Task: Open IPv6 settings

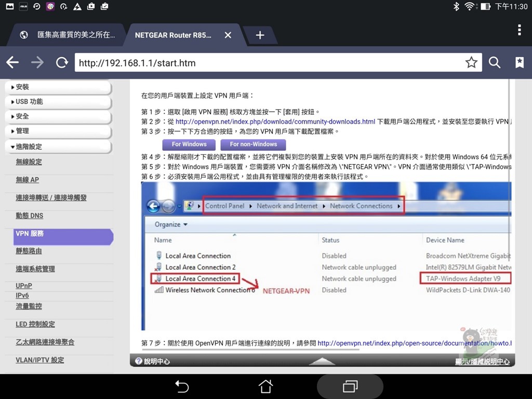Action: tap(22, 296)
